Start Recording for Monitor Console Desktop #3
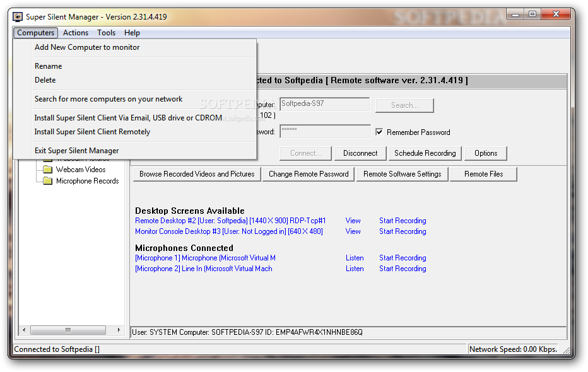The width and height of the screenshot is (588, 372). [403, 231]
